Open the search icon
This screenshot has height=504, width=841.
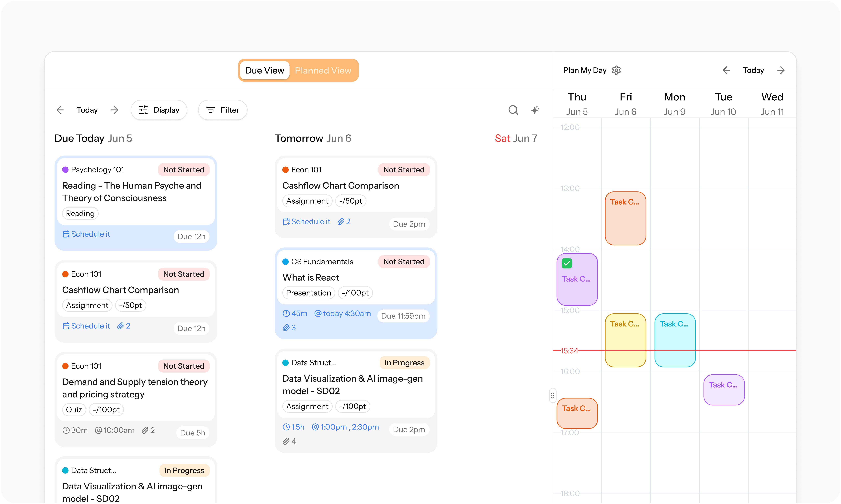coord(513,110)
